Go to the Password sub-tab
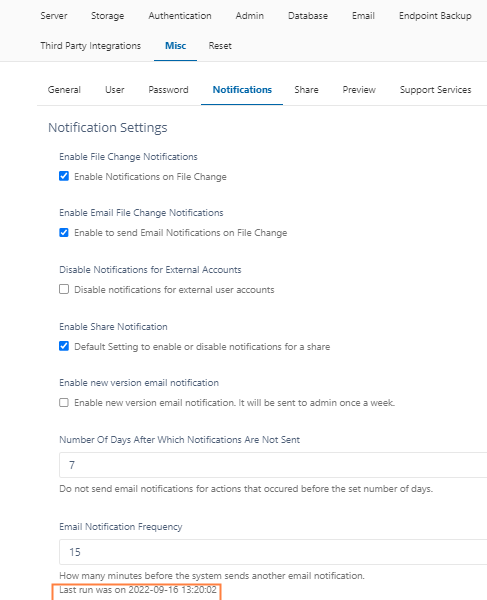Screen dimensions: 487x600 click(x=168, y=90)
